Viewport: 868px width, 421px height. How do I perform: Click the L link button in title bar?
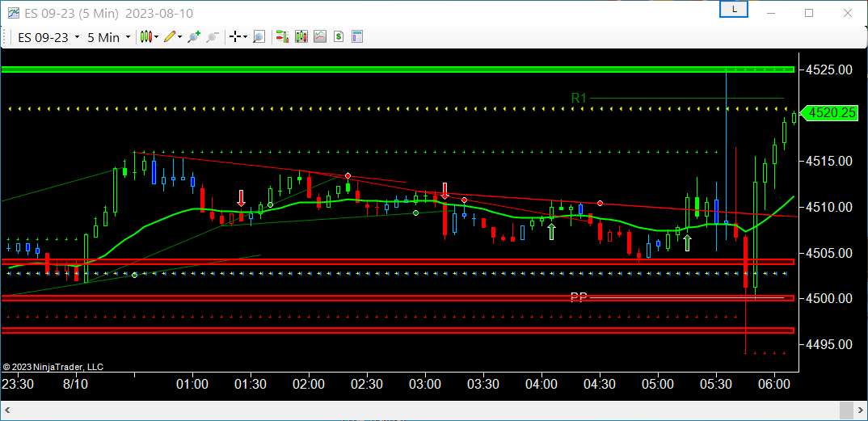734,10
